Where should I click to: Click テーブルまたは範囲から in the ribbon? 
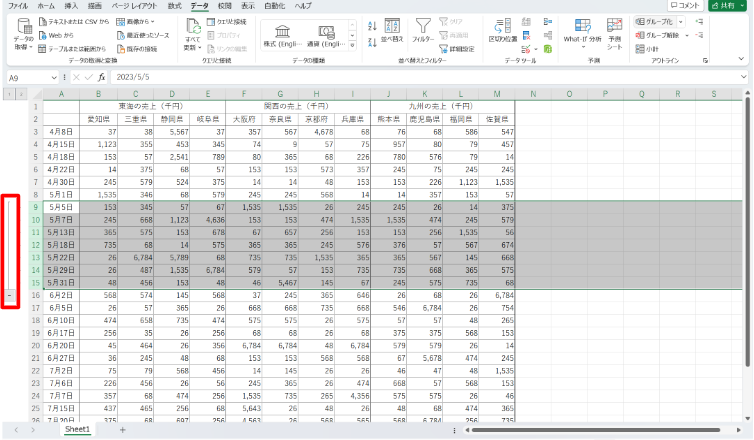72,49
